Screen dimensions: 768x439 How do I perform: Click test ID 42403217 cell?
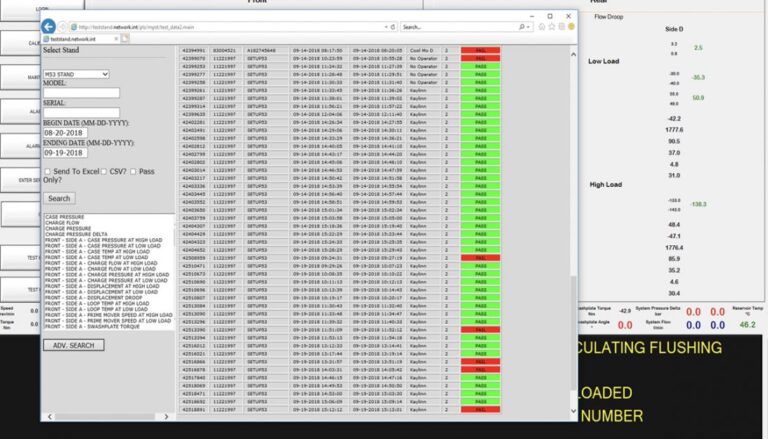click(x=193, y=178)
